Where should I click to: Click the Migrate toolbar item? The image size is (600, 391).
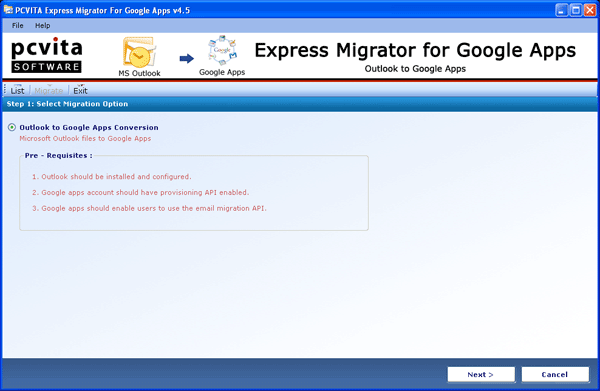[49, 90]
